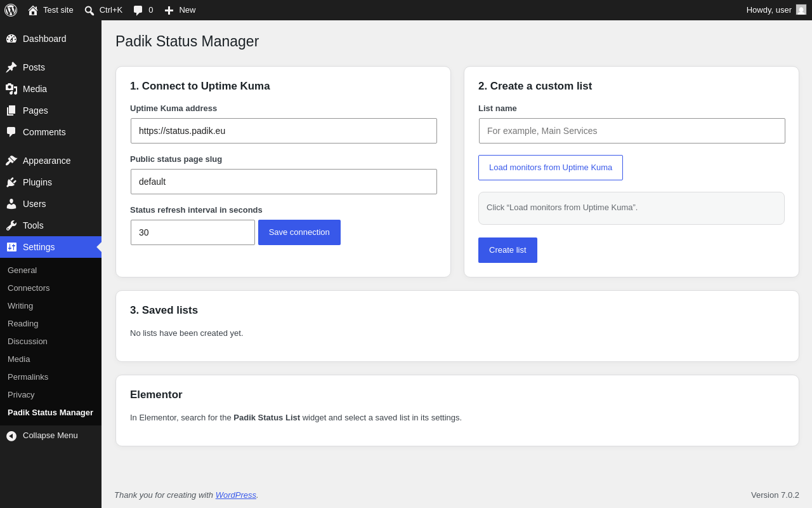The width and height of the screenshot is (812, 508).
Task: Open the Ctrl+K search icon
Action: pyautogui.click(x=89, y=10)
